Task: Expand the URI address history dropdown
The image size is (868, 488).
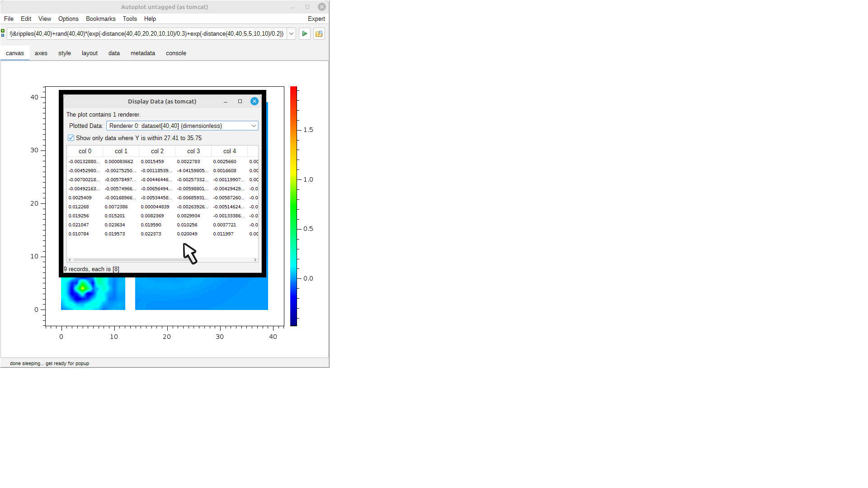Action: point(292,34)
